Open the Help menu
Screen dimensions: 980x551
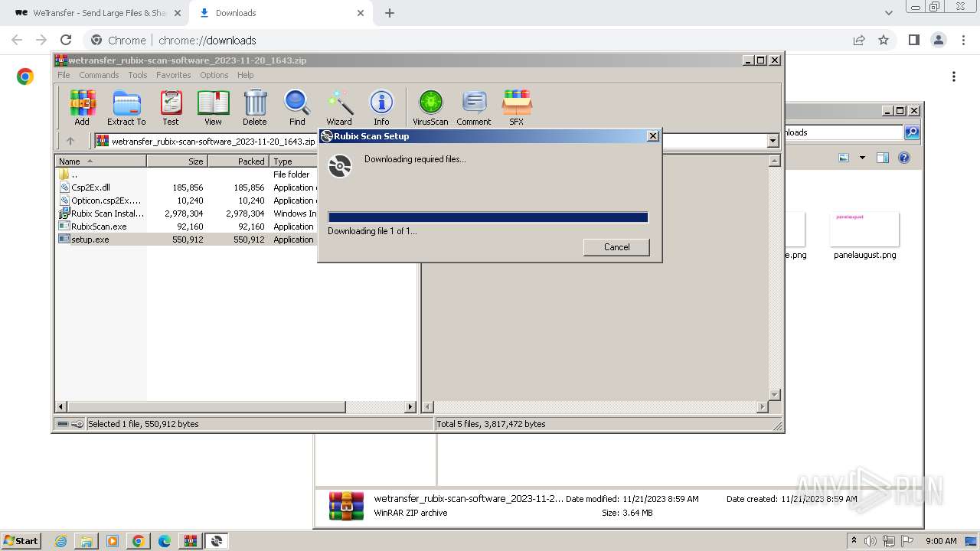pyautogui.click(x=245, y=75)
